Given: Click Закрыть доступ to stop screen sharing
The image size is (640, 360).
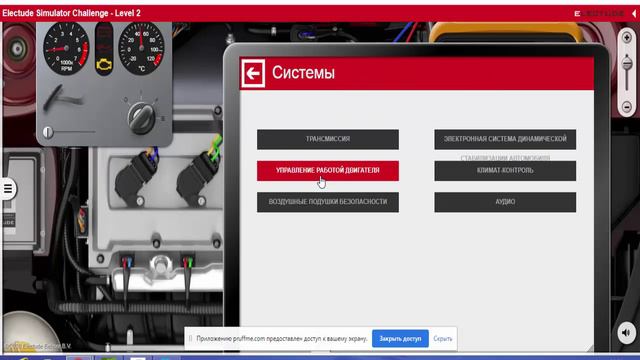Looking at the screenshot, I should pos(400,339).
